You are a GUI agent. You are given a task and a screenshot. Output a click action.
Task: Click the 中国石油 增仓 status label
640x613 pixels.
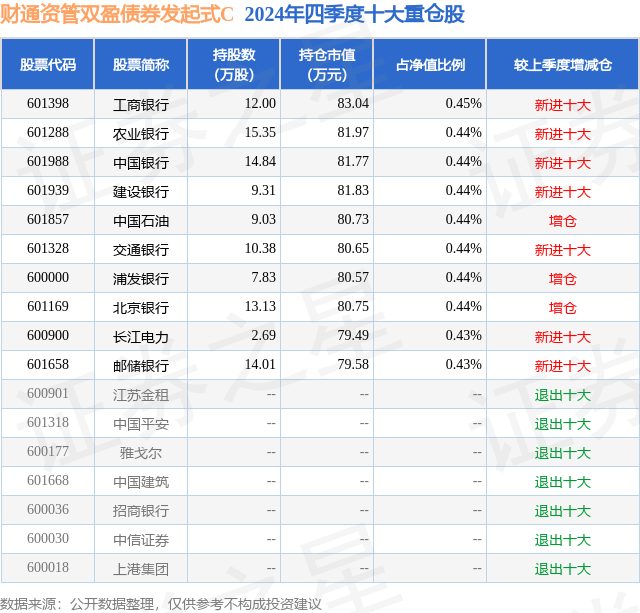(x=563, y=221)
